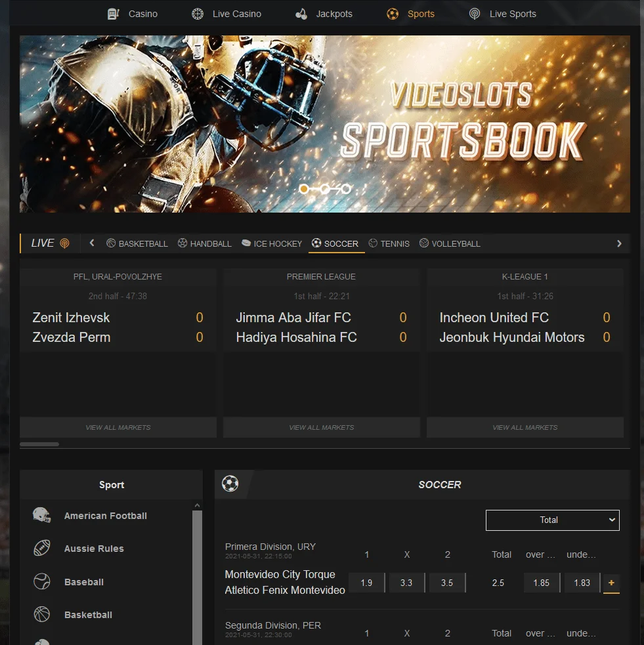Select under 2.5 odds 1.83
644x645 pixels.
tap(582, 583)
